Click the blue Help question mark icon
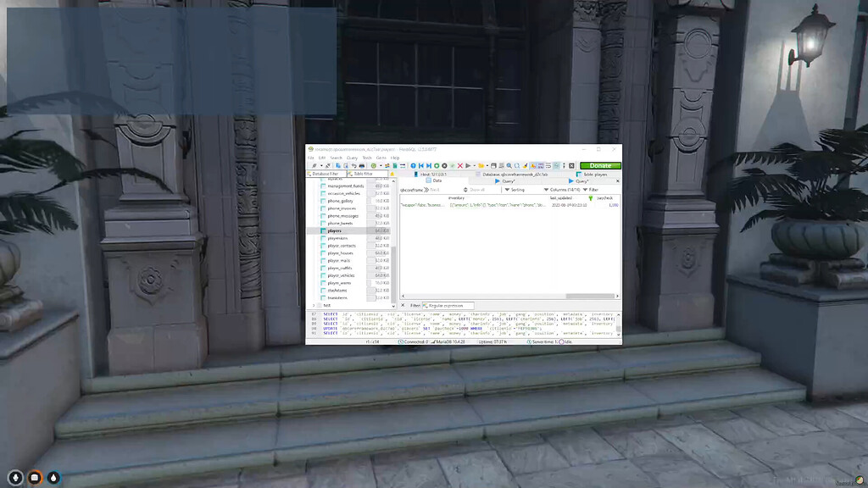The height and width of the screenshot is (488, 868). pos(413,165)
